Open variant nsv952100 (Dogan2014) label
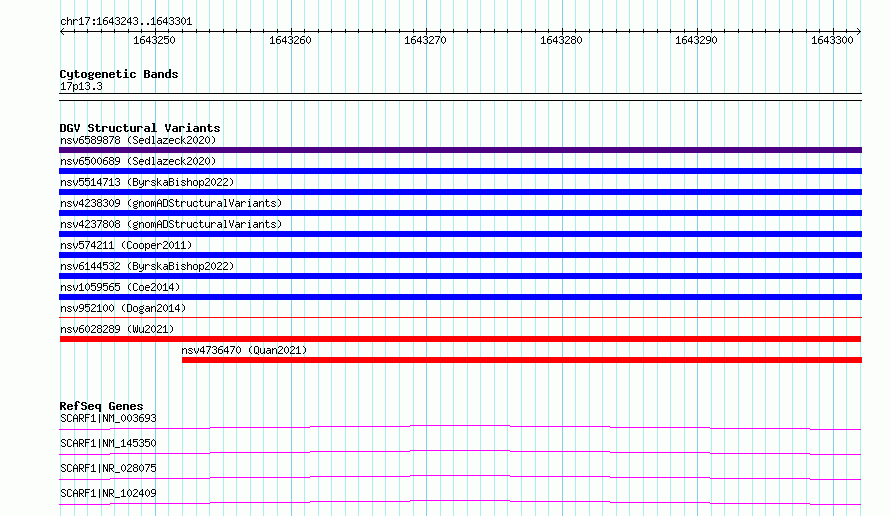Image resolution: width=890 pixels, height=516 pixels. point(123,308)
